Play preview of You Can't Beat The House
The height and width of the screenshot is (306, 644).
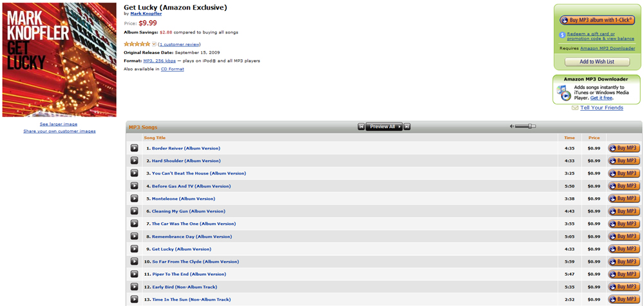[135, 173]
